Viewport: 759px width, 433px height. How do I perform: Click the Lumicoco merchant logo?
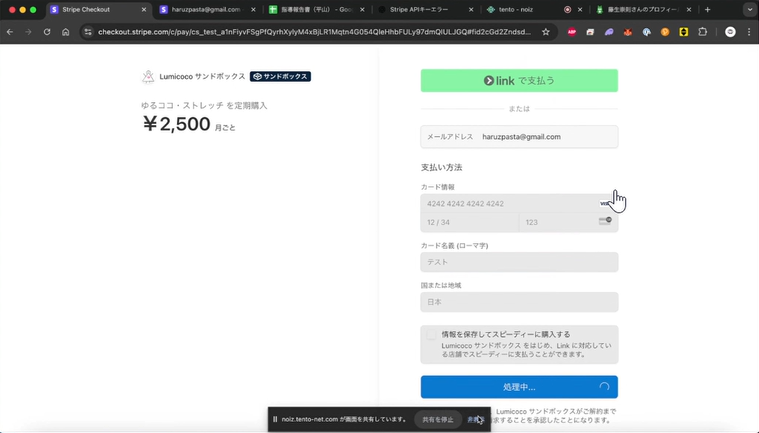pyautogui.click(x=148, y=76)
